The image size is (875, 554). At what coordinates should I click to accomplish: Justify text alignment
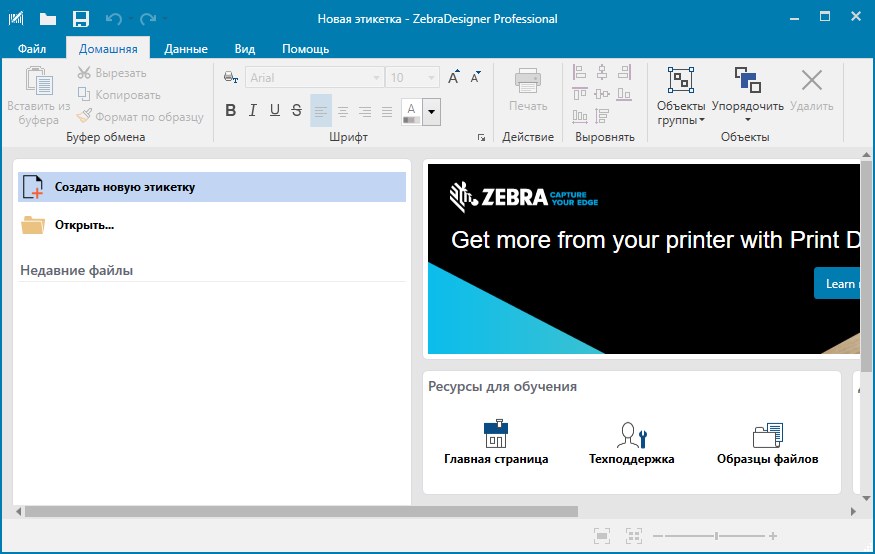tap(387, 112)
